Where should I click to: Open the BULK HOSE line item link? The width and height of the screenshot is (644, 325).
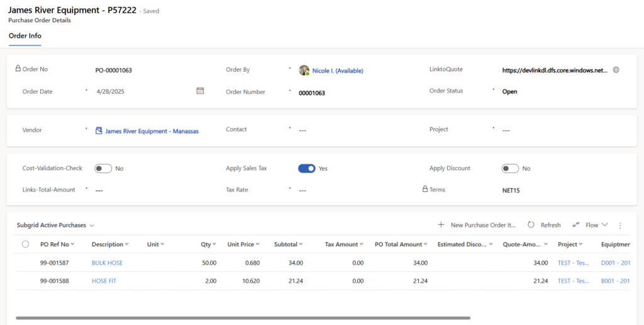107,263
